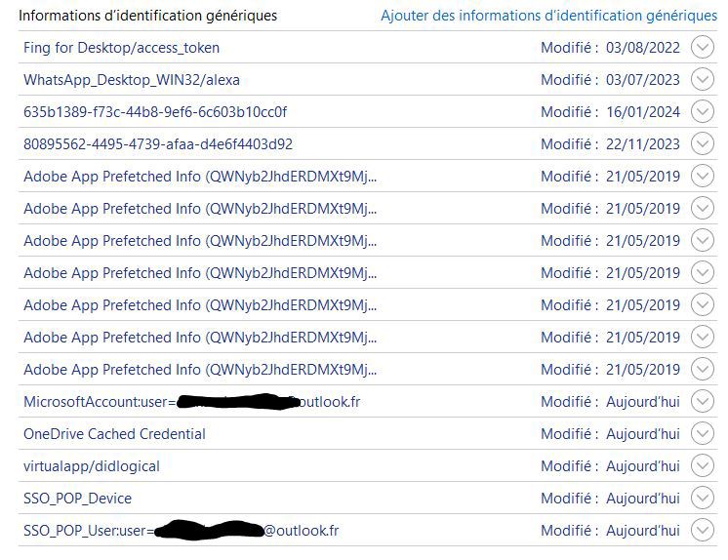Click 'Modifié : Aujourd'hui' on the virtualapp/didlogical row
Viewport: 728px width, 560px height.
610,465
